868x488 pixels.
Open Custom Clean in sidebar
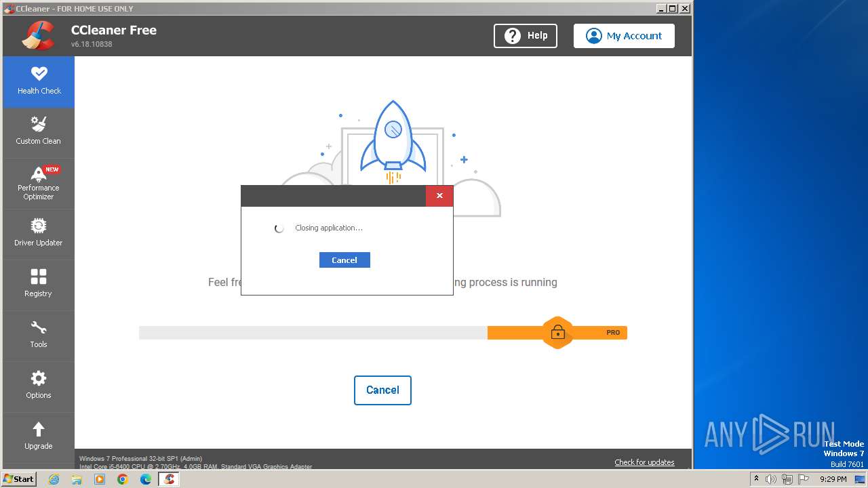39,132
